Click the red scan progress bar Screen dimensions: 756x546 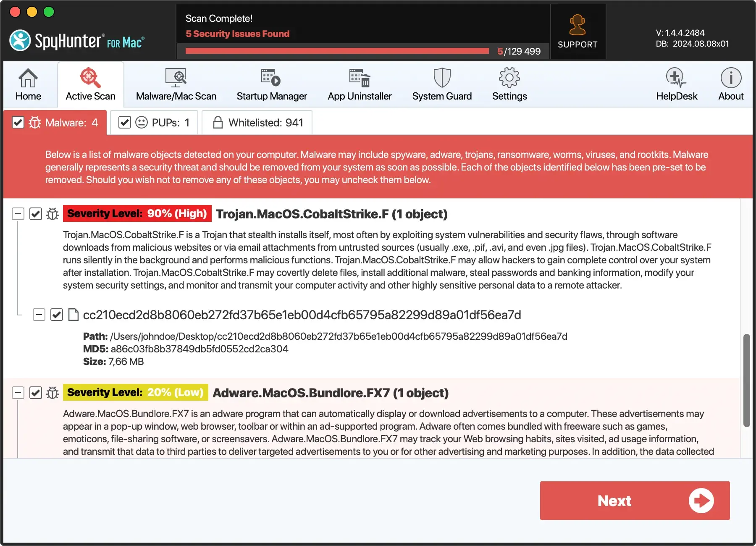337,51
